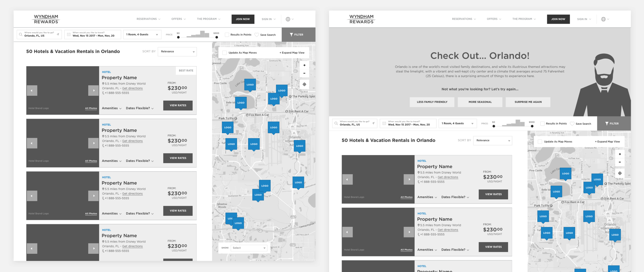Click the location arrow icon in right destination field
Viewport: 644px width, 272px height.
coord(373,123)
